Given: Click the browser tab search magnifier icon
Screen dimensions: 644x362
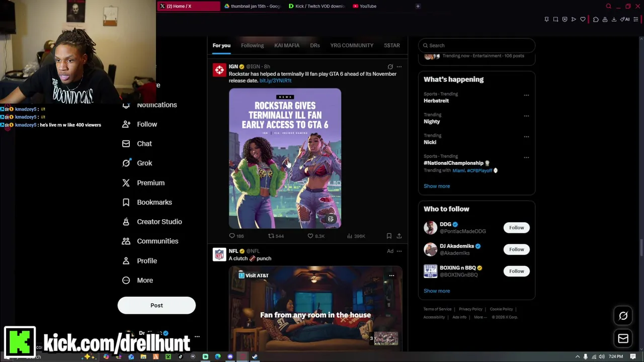Looking at the screenshot, I should pos(608,6).
